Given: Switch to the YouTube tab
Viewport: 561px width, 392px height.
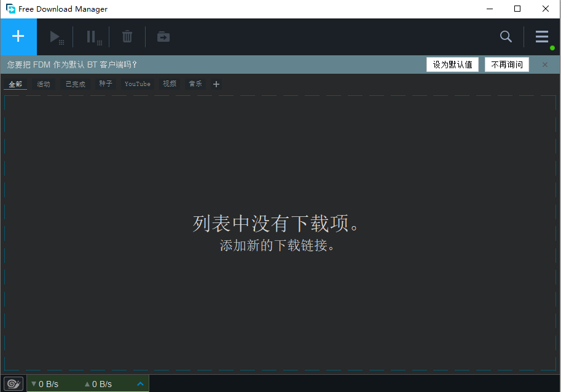Looking at the screenshot, I should pos(137,84).
